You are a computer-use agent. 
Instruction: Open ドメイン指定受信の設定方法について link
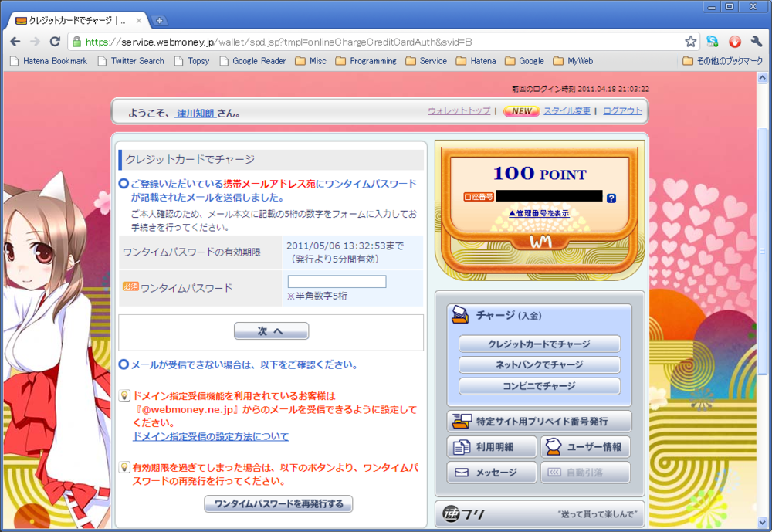pyautogui.click(x=211, y=436)
